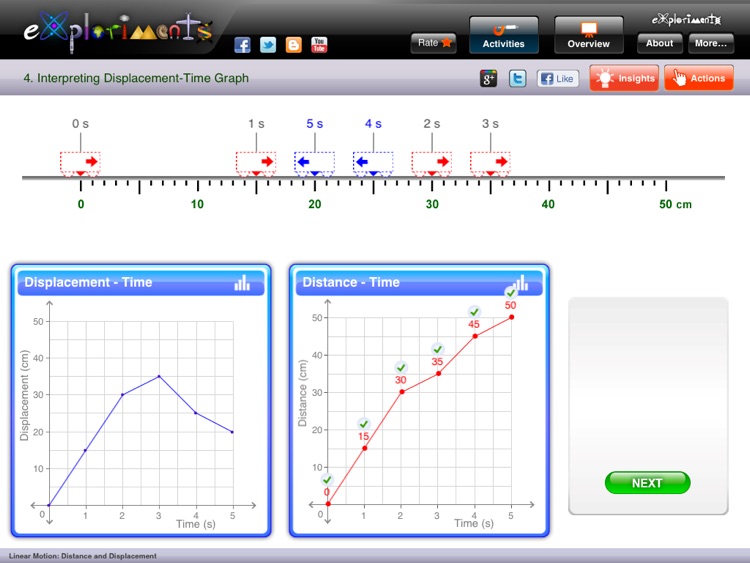Click the 'Displacement (cm)' axis label

click(24, 395)
